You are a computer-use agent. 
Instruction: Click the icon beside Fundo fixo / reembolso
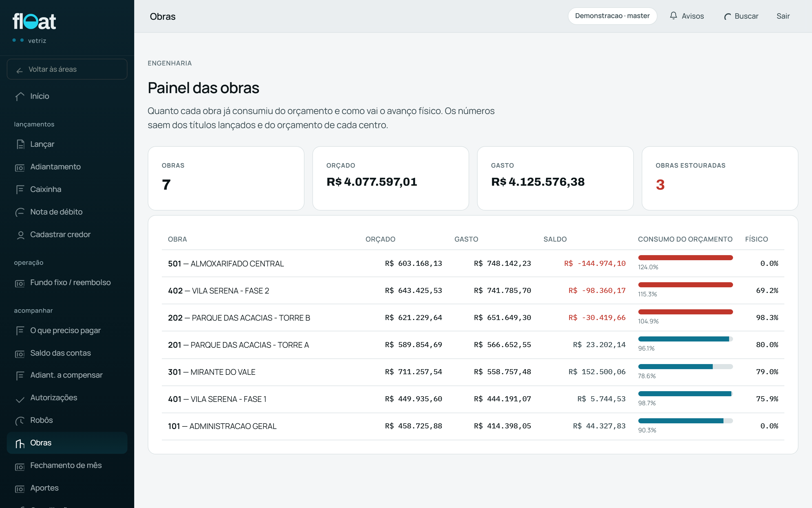point(20,283)
